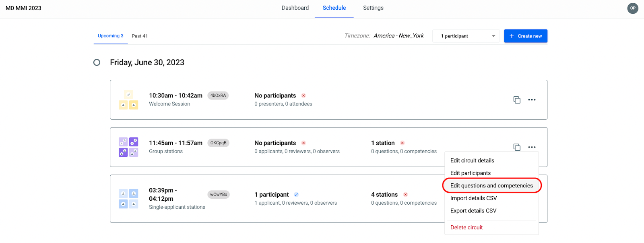Click the Single-applicant stations circuit icon
The image size is (644, 243).
[128, 199]
